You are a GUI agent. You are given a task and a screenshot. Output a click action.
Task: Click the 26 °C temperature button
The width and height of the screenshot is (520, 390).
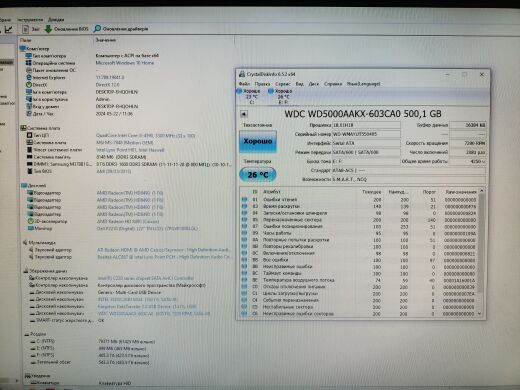(258, 174)
